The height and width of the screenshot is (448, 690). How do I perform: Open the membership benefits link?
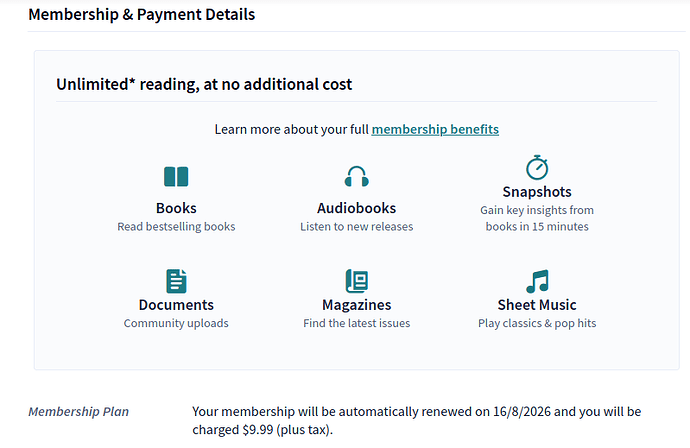(435, 129)
